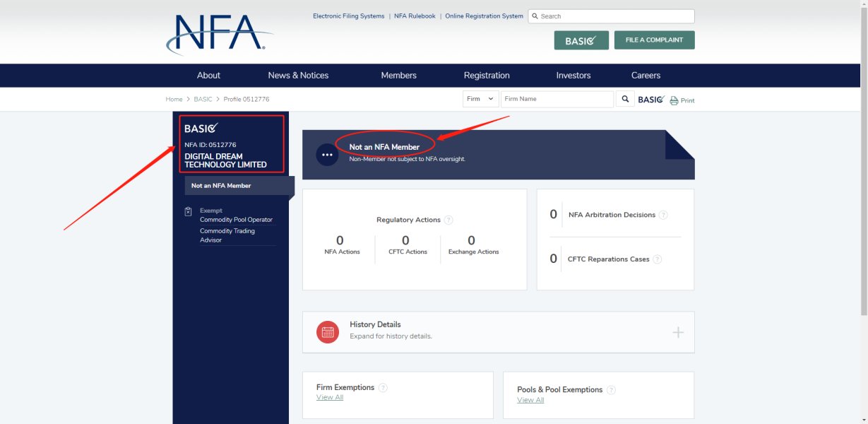Open the Firm search type dropdown

(481, 99)
